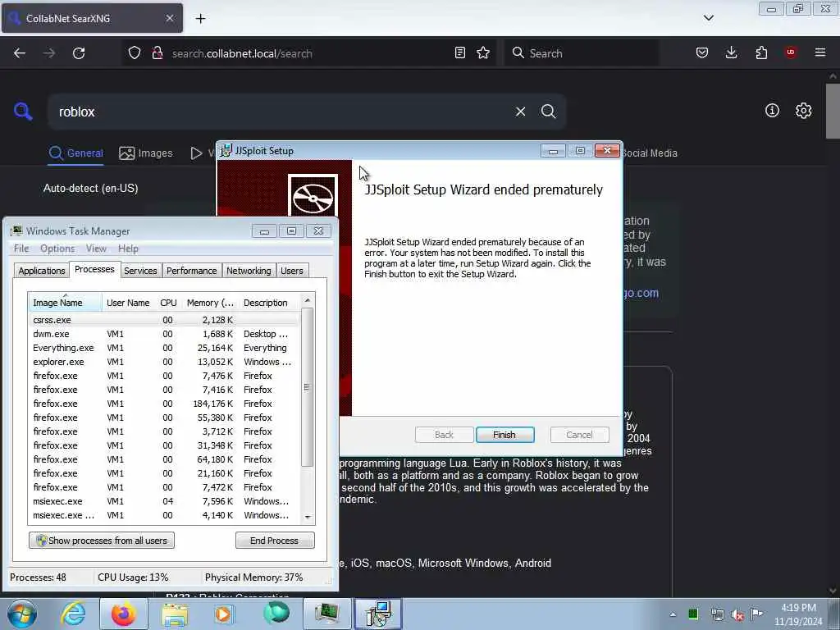Sort processes by Description column
The height and width of the screenshot is (630, 840).
coord(269,303)
